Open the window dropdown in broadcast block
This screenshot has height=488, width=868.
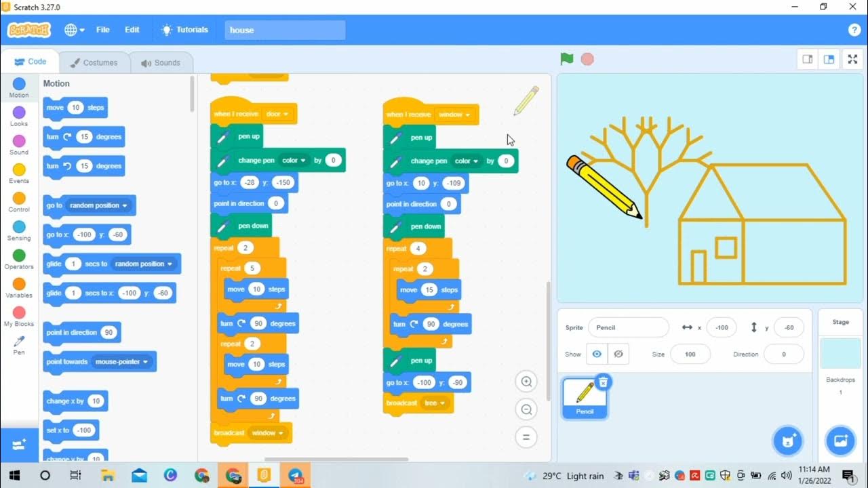(268, 432)
